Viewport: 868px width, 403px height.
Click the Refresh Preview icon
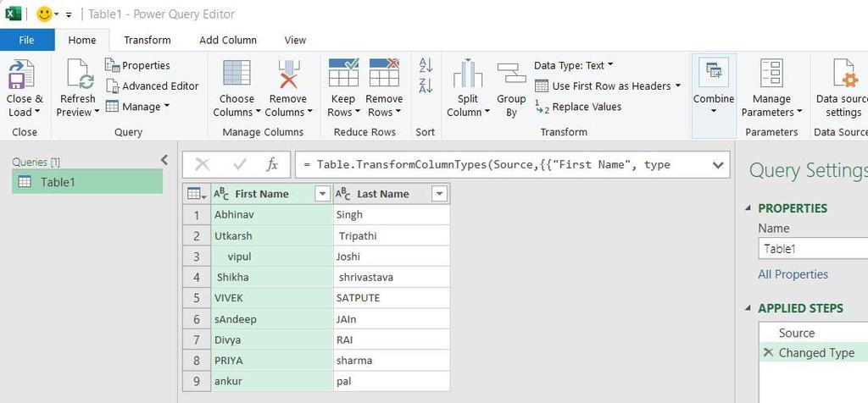(x=78, y=76)
